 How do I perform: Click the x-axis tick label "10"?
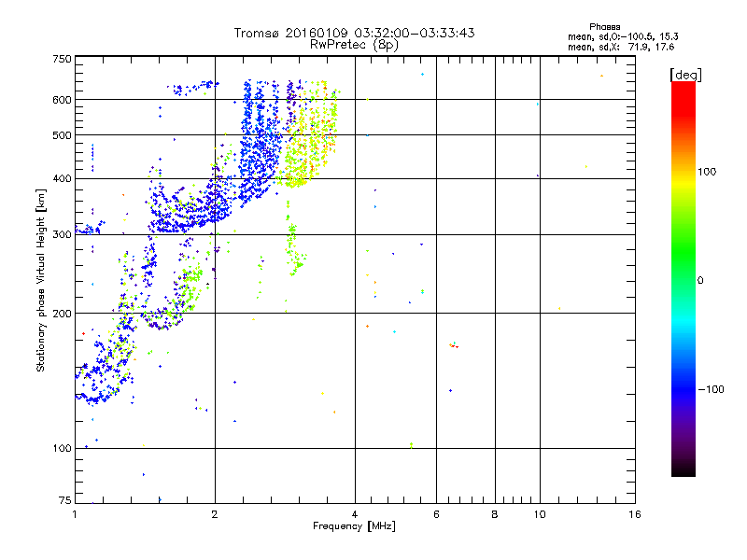click(x=540, y=514)
